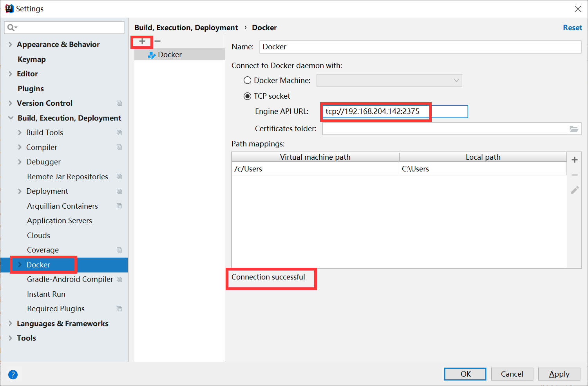Screen dimensions: 588x386
Task: Click the Local path column header
Action: click(x=483, y=157)
